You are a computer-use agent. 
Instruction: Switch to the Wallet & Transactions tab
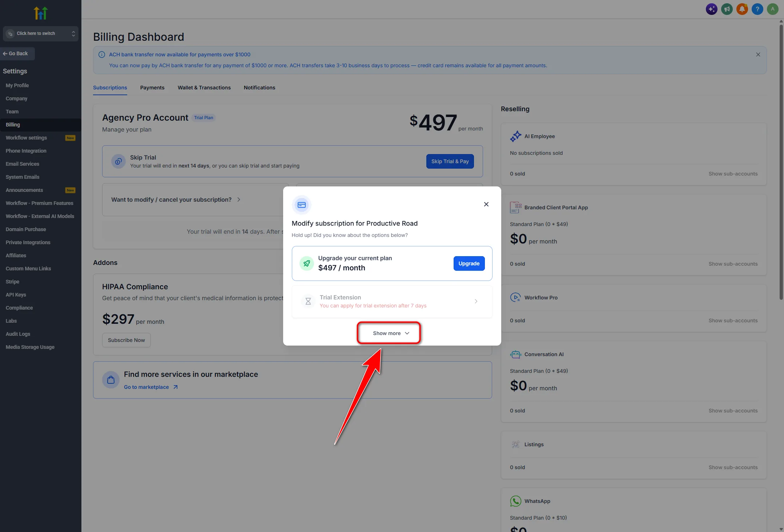(204, 88)
